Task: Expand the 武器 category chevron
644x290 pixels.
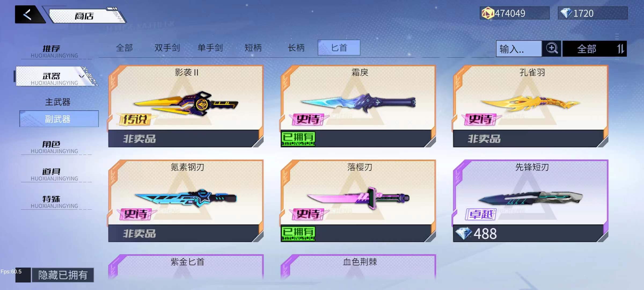Action: point(82,76)
